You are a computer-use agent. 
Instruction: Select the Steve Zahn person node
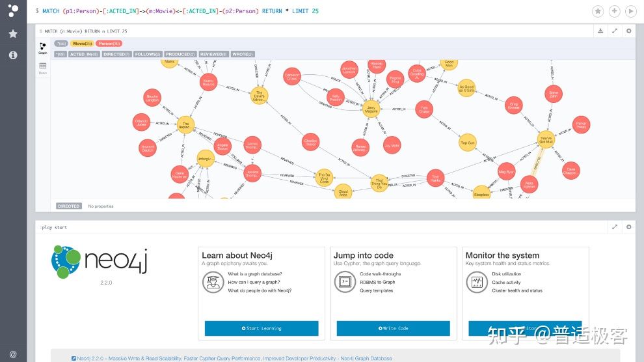click(x=554, y=94)
